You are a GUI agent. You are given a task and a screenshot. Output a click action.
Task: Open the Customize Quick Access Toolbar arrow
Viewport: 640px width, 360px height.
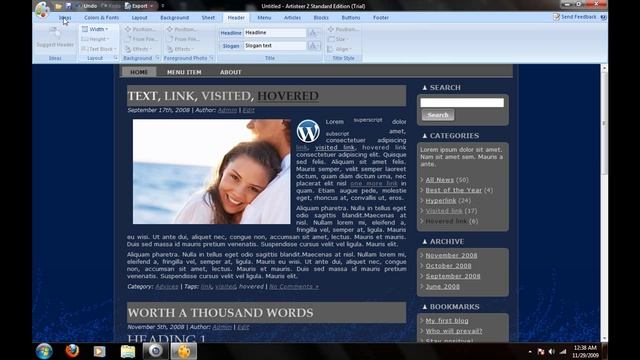coord(162,6)
